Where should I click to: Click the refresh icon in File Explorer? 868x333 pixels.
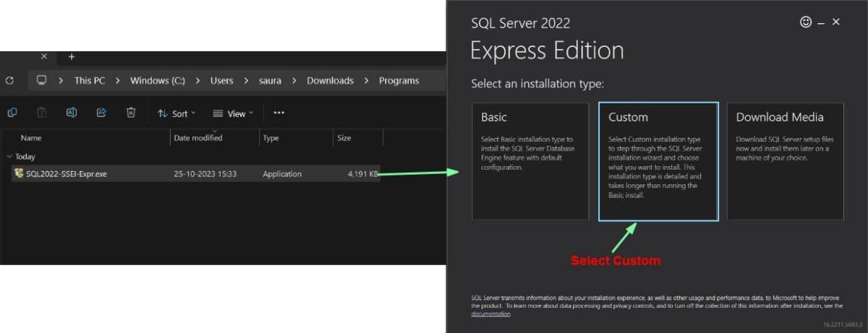pyautogui.click(x=9, y=80)
